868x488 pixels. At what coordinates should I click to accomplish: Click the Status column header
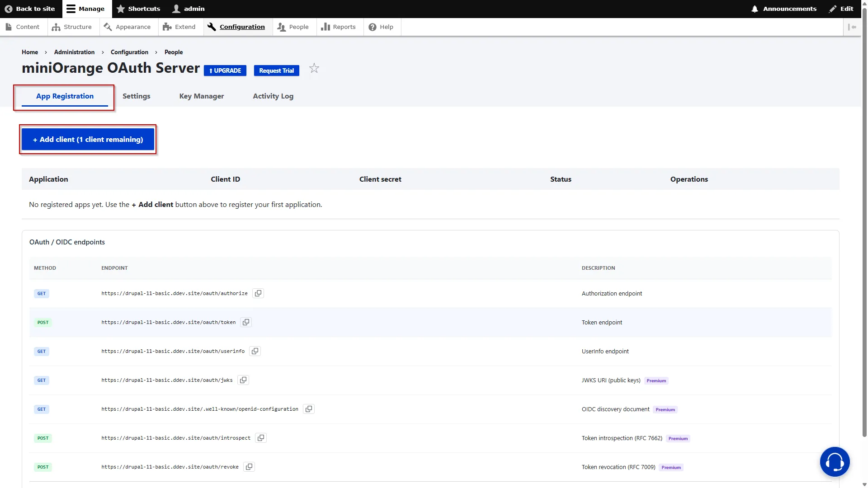(x=561, y=179)
